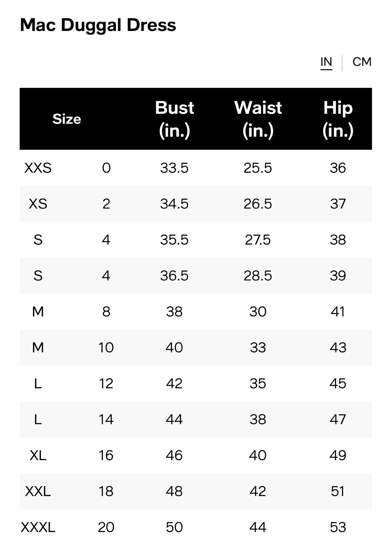Select the XXXL size row label
Screen dimensions: 392x545
click(x=38, y=527)
